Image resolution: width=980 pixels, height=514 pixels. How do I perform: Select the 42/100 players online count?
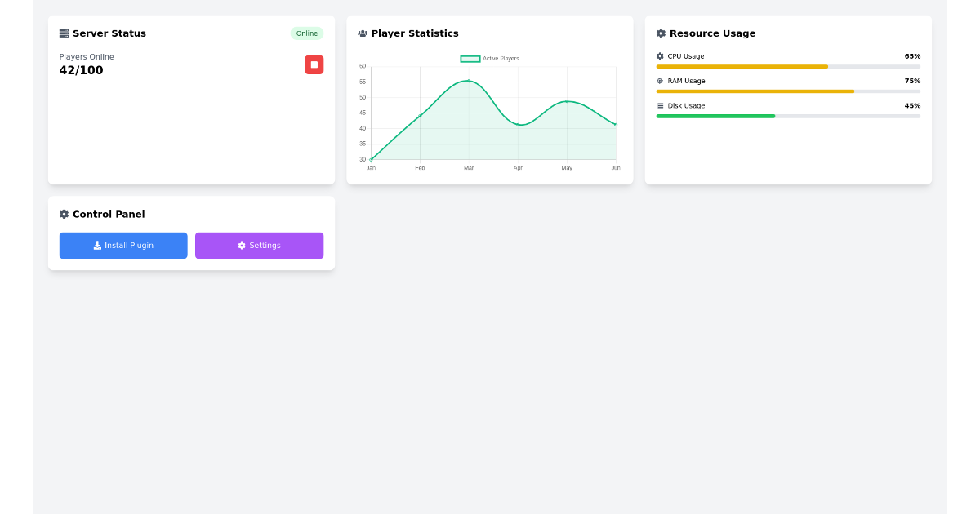[82, 70]
